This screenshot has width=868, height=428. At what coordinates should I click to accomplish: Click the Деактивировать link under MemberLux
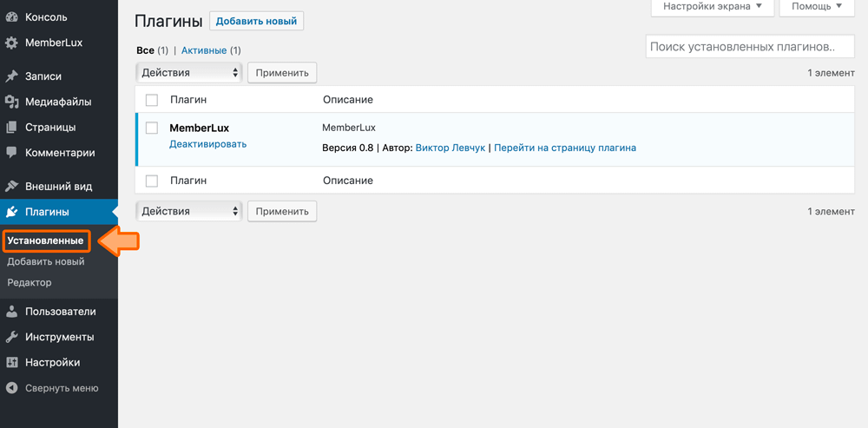point(207,144)
